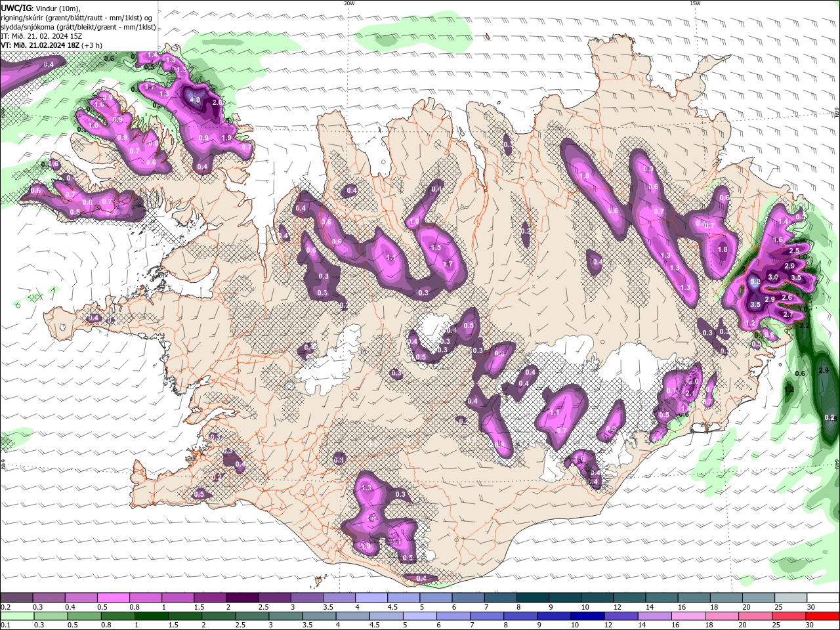Pick the lilac 14–16 rain swatch
The height and width of the screenshot is (630, 840).
(x=654, y=616)
